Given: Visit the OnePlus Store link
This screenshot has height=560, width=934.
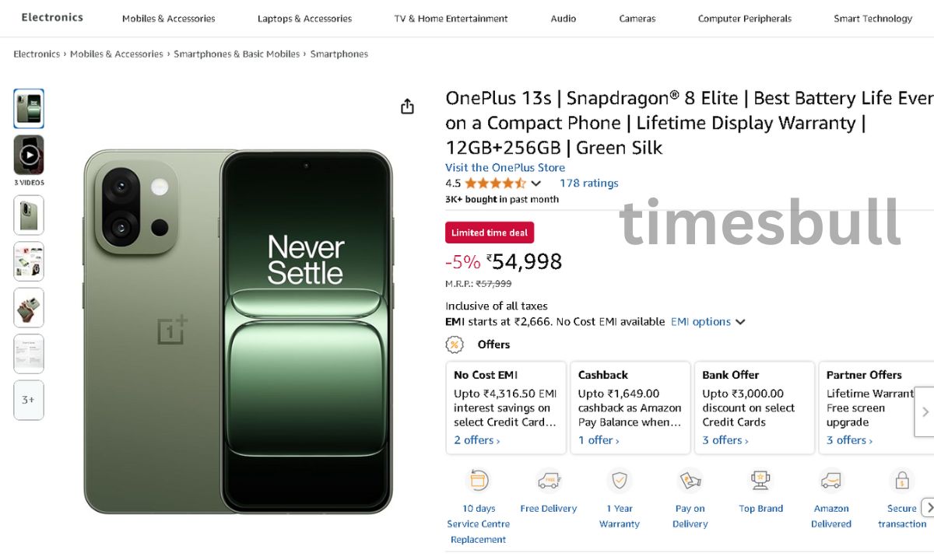Looking at the screenshot, I should [505, 167].
